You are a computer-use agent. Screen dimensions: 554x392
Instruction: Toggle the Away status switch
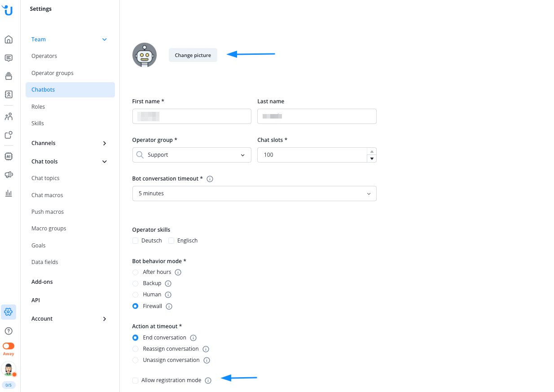tap(9, 346)
